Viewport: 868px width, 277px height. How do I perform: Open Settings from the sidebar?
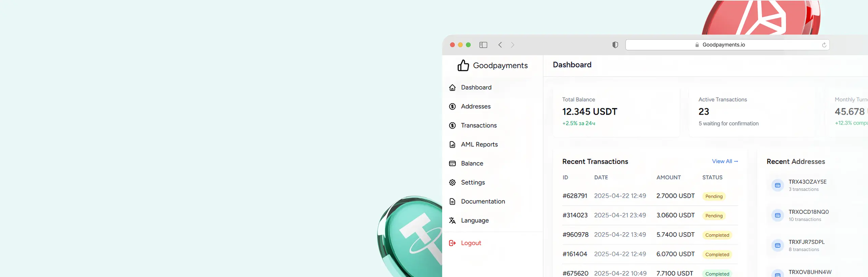click(473, 183)
